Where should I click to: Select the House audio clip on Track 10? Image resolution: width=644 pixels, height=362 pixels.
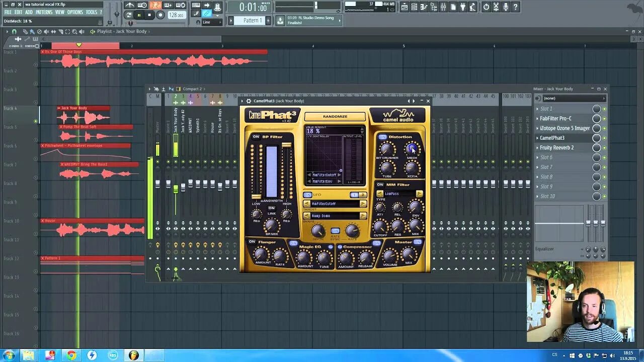pos(93,228)
